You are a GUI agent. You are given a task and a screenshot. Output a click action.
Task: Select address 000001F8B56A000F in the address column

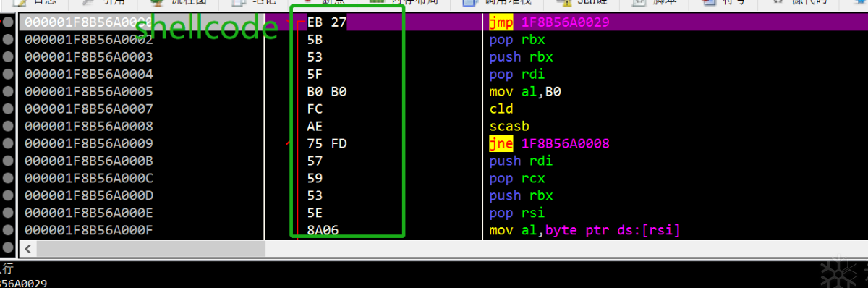[x=89, y=231]
